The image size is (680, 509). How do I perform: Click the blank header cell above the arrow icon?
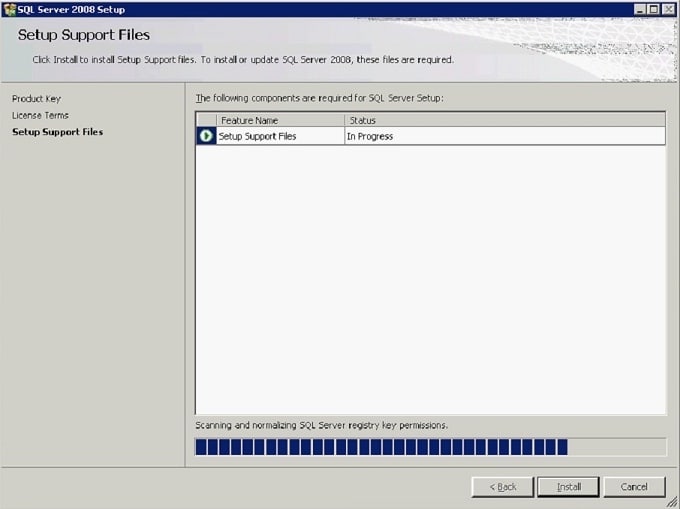pos(206,120)
